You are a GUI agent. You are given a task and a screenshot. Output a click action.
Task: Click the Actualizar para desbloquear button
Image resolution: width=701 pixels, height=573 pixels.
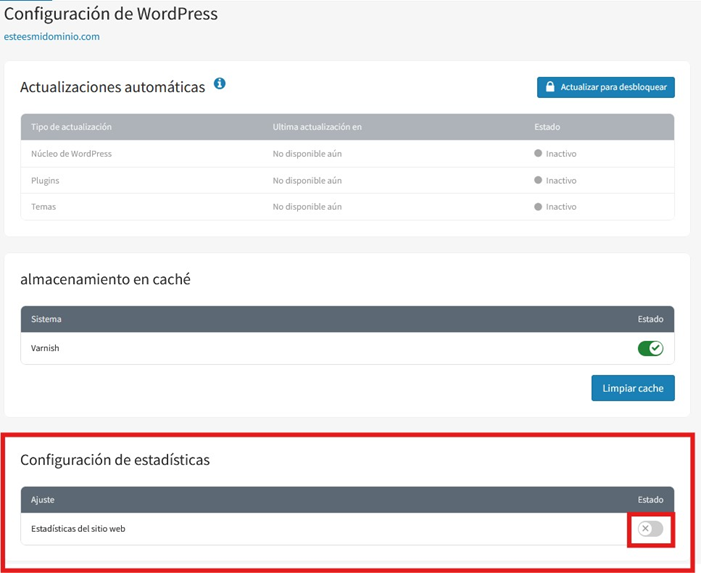tap(606, 87)
